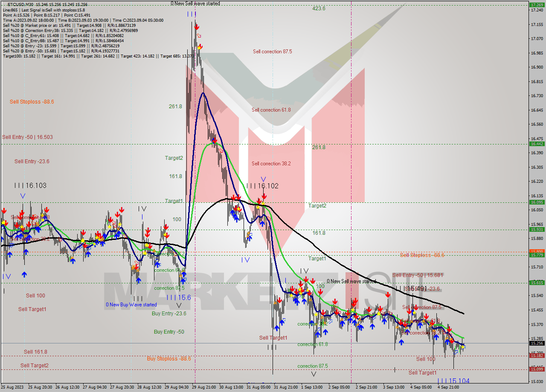This screenshot has width=546, height=392.
Task: Click the 16.900 price scale value
Action: coord(537,67)
